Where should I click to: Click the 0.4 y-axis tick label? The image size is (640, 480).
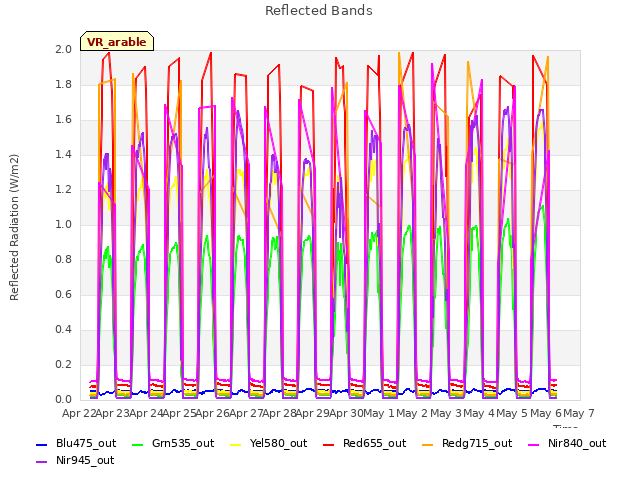[x=64, y=329]
